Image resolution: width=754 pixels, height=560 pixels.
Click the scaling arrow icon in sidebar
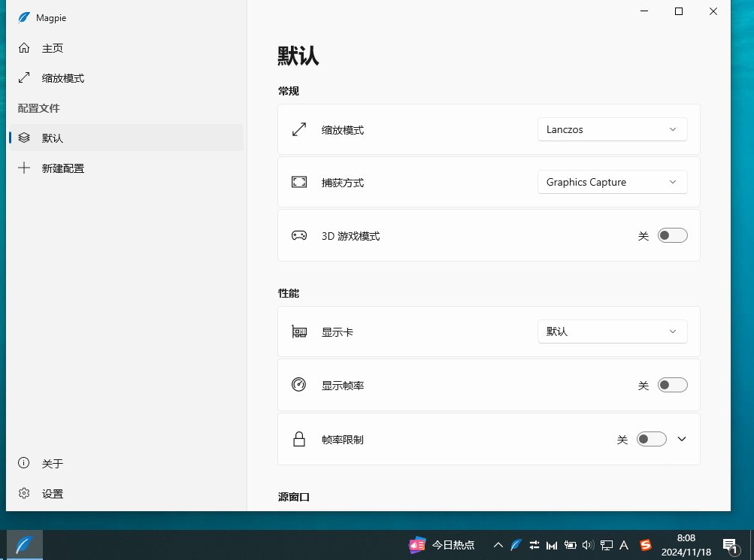point(24,78)
